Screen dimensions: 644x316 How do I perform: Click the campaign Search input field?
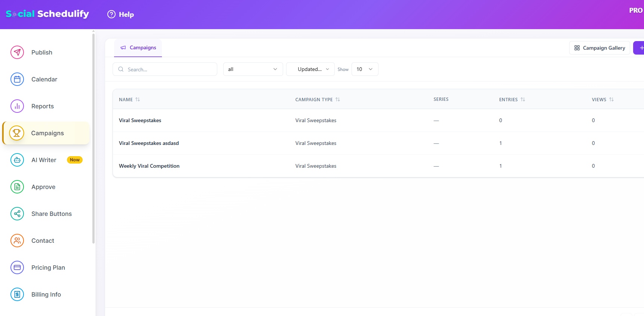point(169,69)
